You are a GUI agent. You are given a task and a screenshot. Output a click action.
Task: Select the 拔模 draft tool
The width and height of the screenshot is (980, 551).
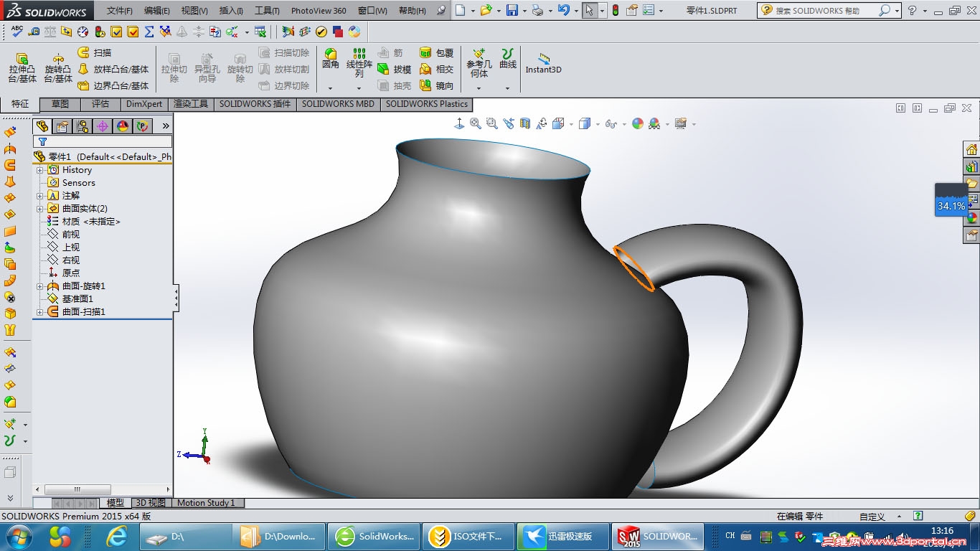395,69
